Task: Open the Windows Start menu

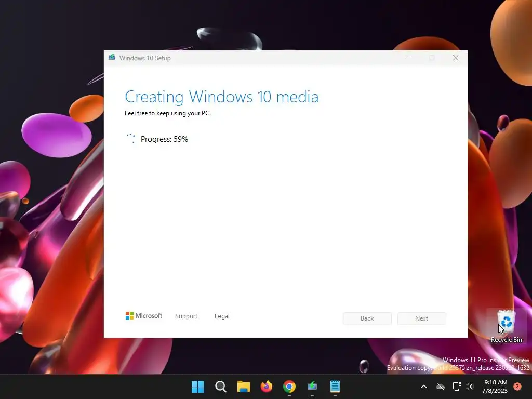Action: (x=197, y=387)
